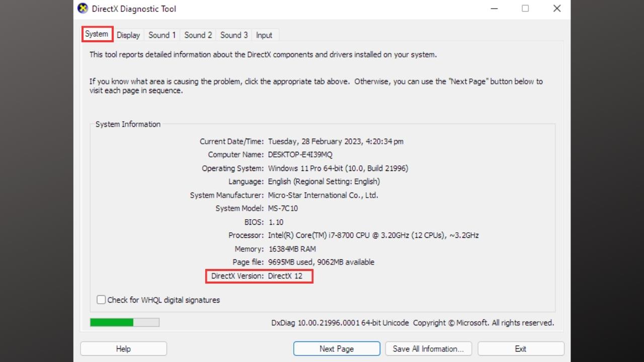The height and width of the screenshot is (362, 644).
Task: Click the Next Page button
Action: click(x=336, y=348)
